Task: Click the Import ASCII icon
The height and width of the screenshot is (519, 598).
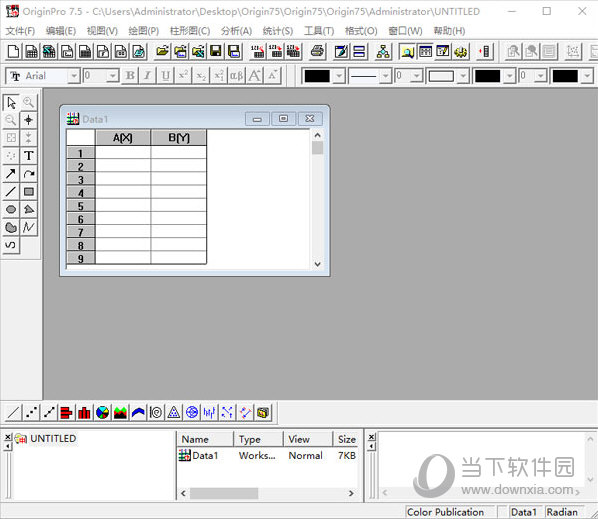Action: pyautogui.click(x=257, y=51)
